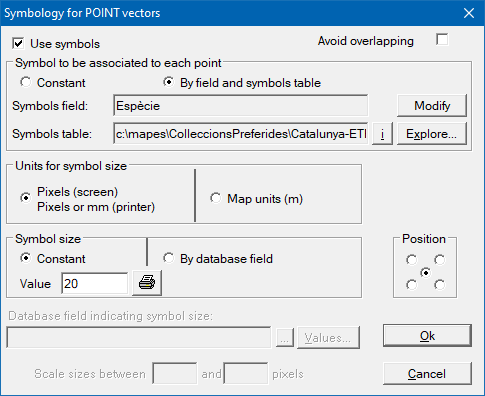
Task: Select the Constant symbol radio option
Action: coord(25,82)
